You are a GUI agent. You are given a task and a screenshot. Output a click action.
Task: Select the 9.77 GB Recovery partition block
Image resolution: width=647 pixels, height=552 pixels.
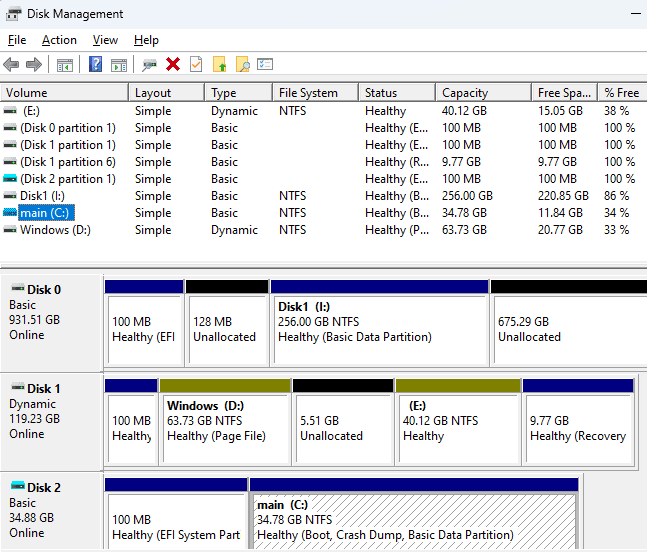tap(578, 422)
